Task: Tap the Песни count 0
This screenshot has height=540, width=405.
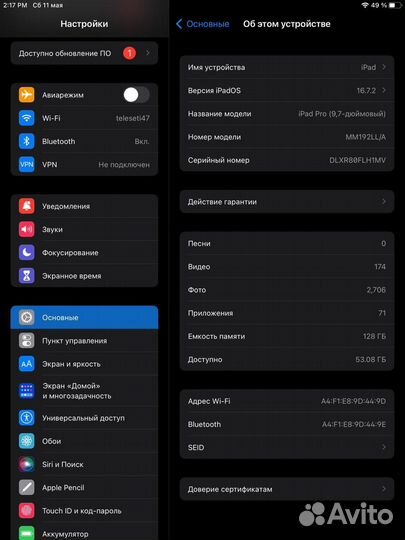Action: pos(383,243)
